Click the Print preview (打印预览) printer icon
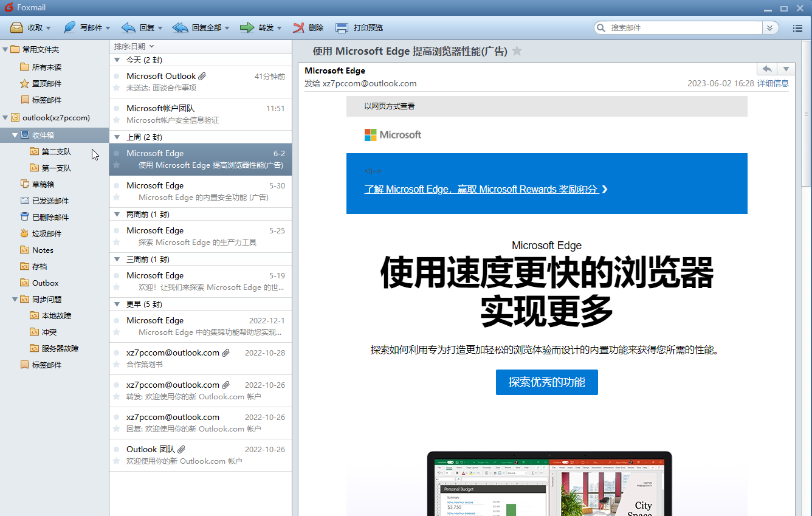812x516 pixels. pyautogui.click(x=342, y=27)
